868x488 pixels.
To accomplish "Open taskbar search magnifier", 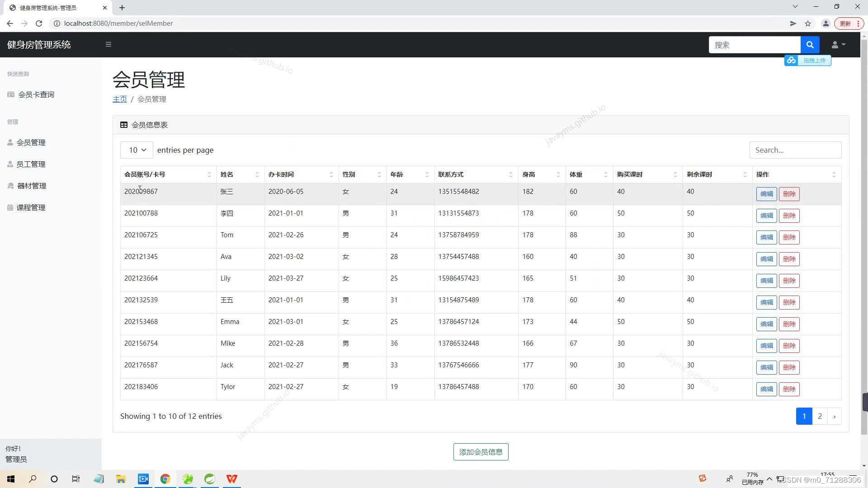I will coord(33,479).
